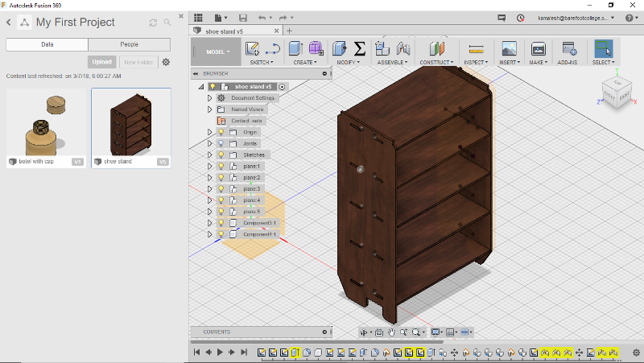Click the Create Sketch icon in toolbar

pos(253,49)
